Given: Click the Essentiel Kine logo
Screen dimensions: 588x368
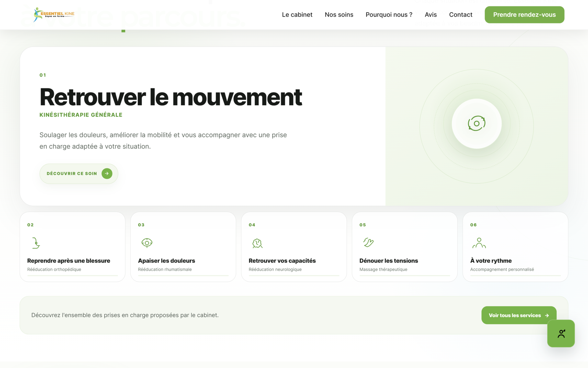Looking at the screenshot, I should (x=54, y=15).
